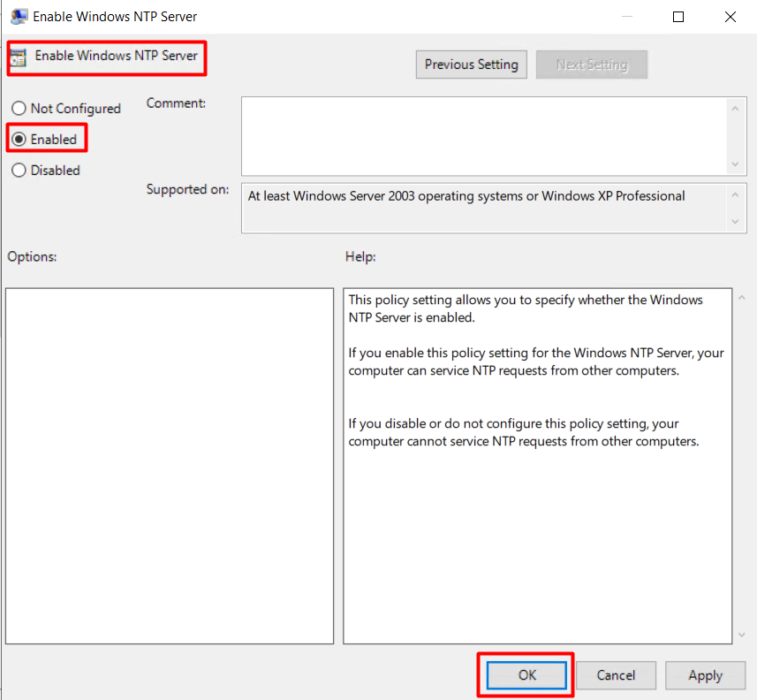Click the empty Options pane
This screenshot has height=700, width=757.
(170, 466)
